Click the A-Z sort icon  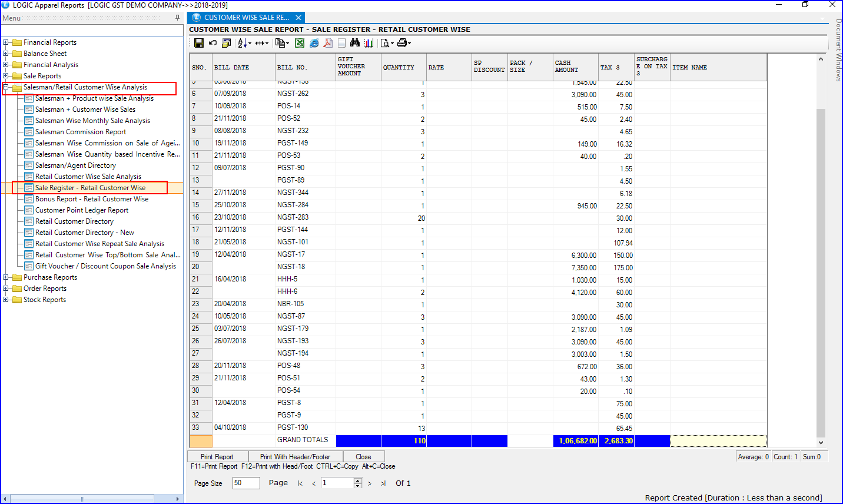pos(242,43)
